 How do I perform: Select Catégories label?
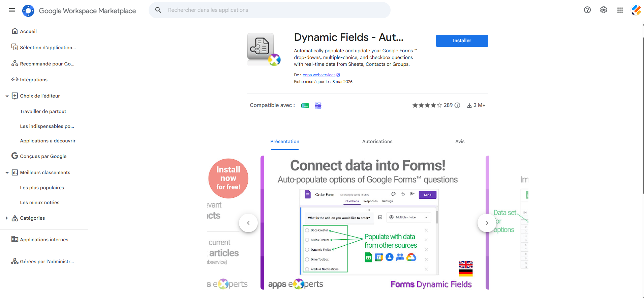tap(32, 218)
